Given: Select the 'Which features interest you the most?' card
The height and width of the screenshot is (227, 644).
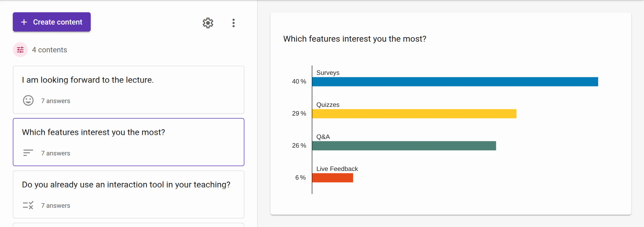Looking at the screenshot, I should point(129,142).
